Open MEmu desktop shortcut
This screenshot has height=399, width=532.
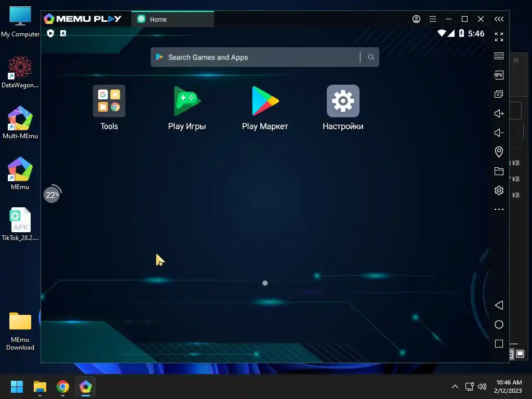coord(20,173)
